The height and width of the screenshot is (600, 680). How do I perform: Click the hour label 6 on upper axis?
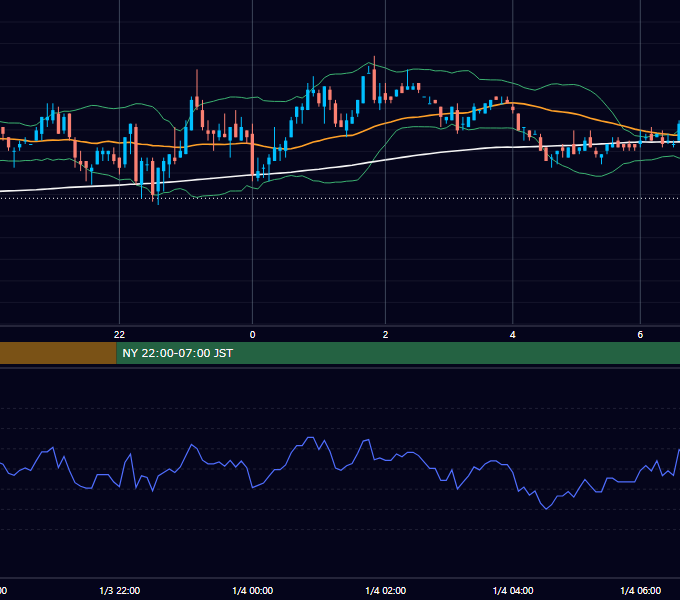pyautogui.click(x=640, y=335)
